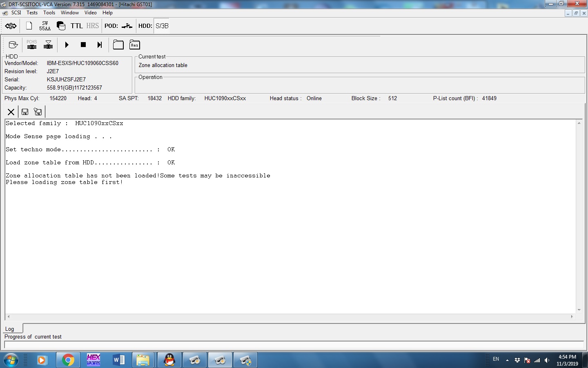588x368 pixels.
Task: Start the test with the play button
Action: coord(67,45)
